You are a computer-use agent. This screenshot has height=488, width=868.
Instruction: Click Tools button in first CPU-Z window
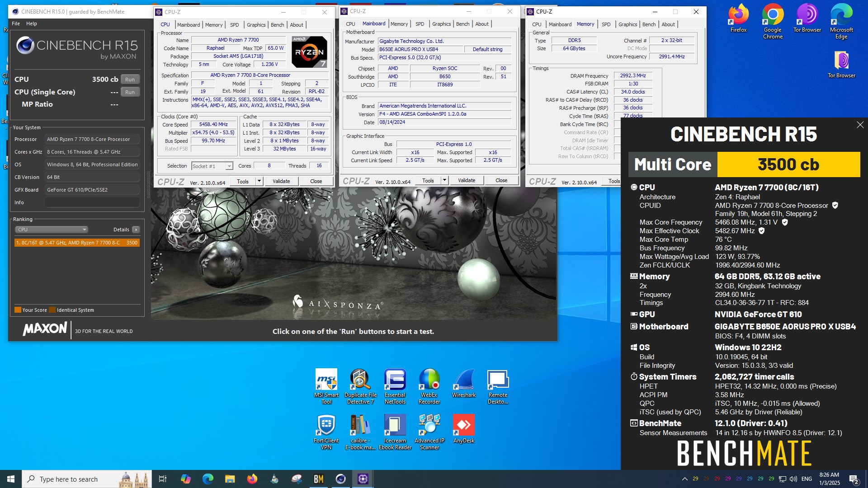pyautogui.click(x=243, y=181)
